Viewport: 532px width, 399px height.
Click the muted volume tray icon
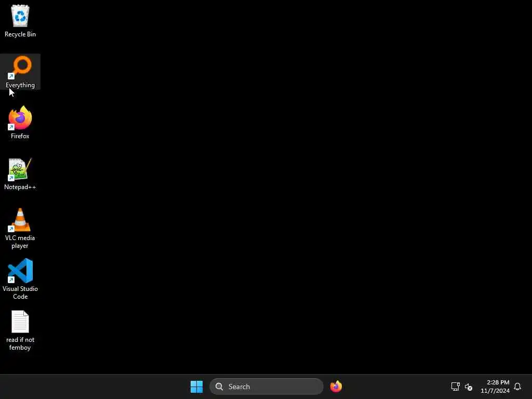pos(469,387)
